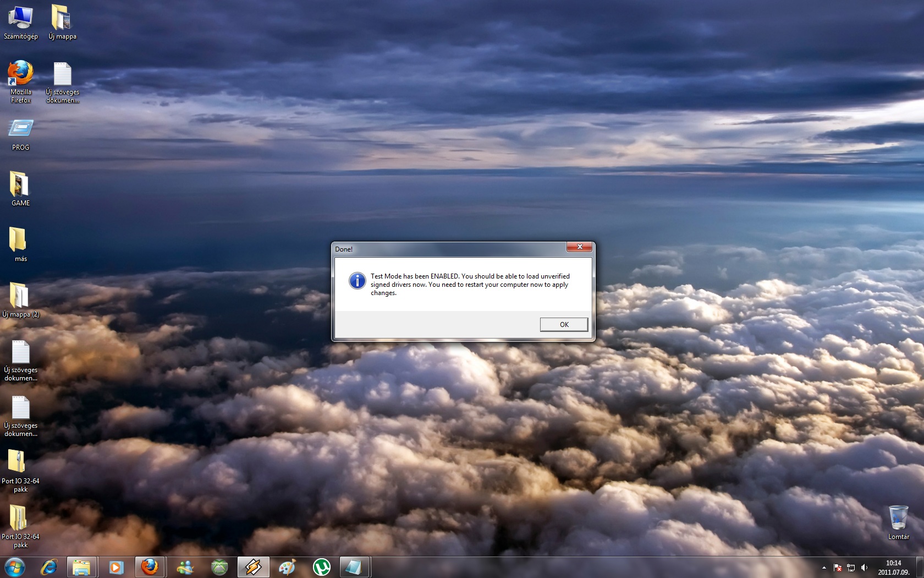
Task: Open the Windows Start menu
Action: [15, 567]
